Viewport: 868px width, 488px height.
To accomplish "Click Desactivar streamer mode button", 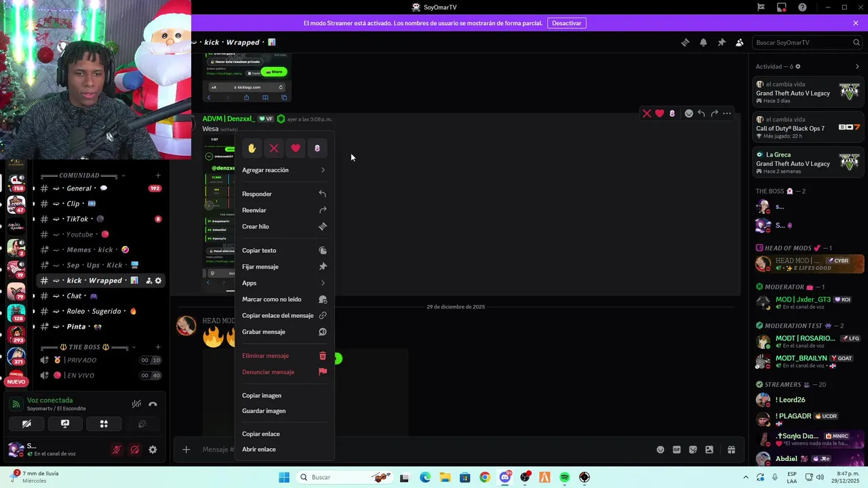I will [566, 23].
